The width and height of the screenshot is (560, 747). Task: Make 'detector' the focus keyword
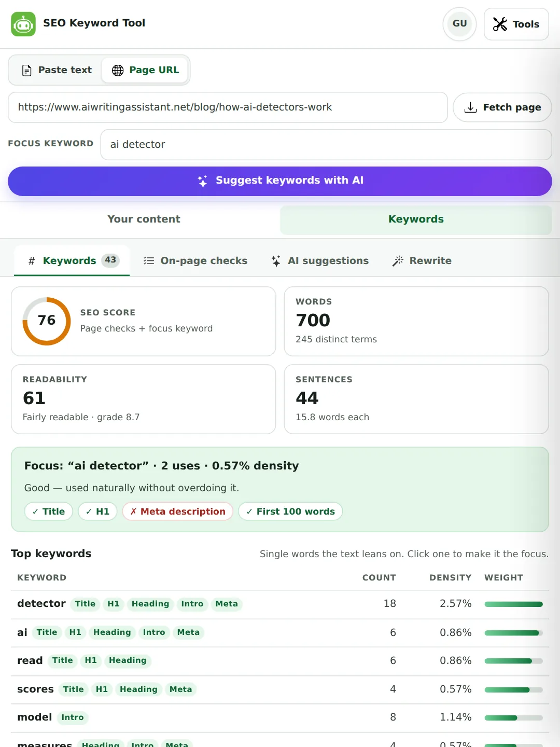[41, 604]
